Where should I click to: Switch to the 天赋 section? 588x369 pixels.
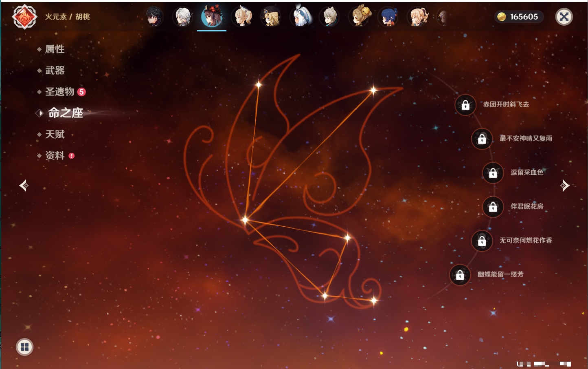(x=55, y=134)
